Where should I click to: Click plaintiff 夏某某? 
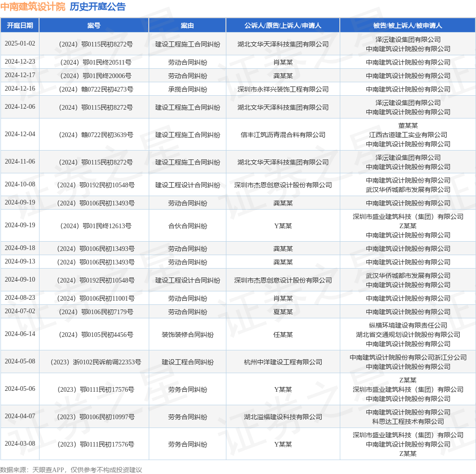283,312
